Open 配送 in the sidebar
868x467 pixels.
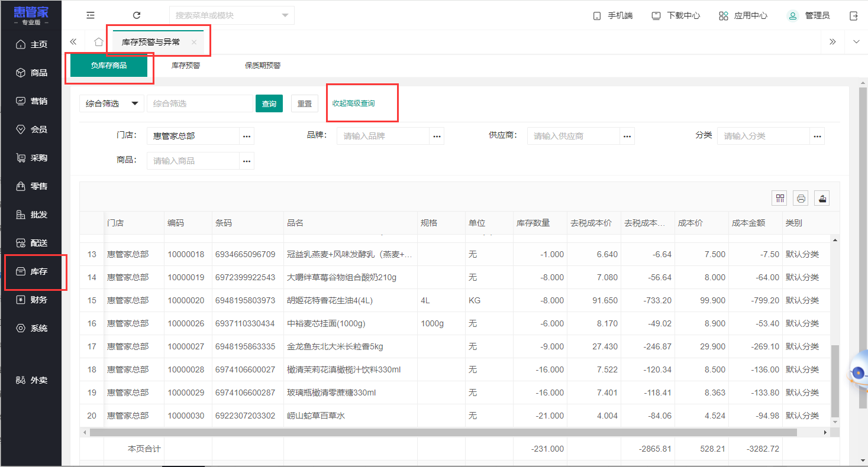click(x=31, y=243)
